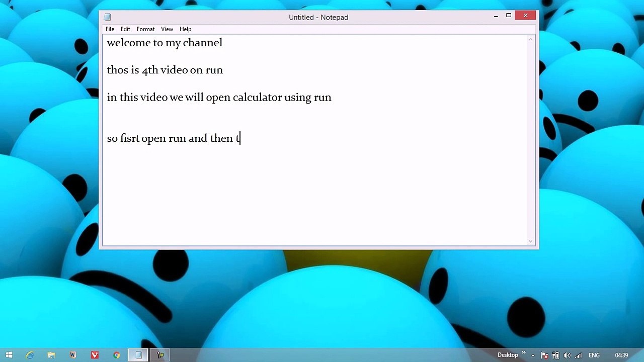Viewport: 644px width, 362px height.
Task: Launch Google Chrome from the taskbar
Action: click(x=117, y=355)
